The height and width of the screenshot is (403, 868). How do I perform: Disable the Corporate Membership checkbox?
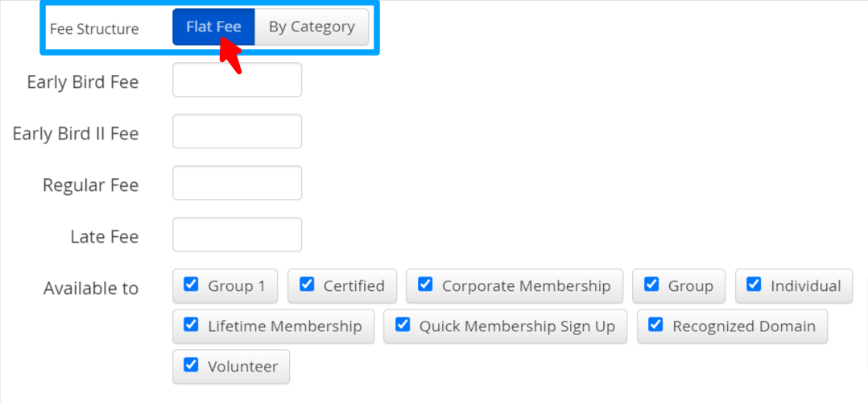pyautogui.click(x=425, y=285)
